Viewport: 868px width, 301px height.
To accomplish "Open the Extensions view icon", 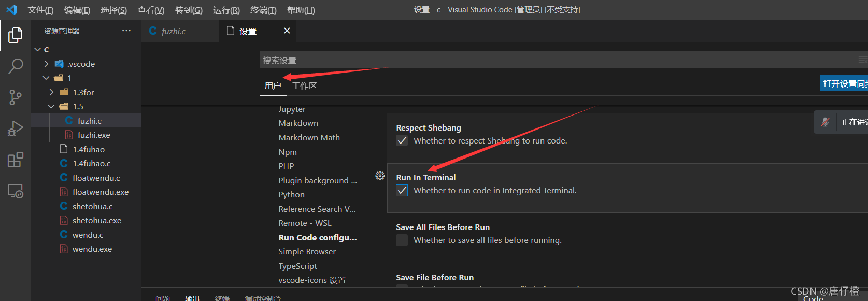I will 16,160.
